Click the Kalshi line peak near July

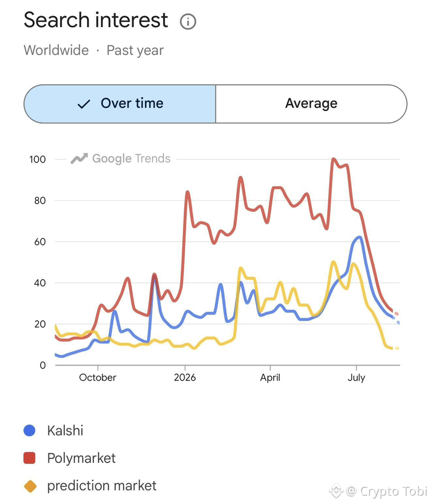pyautogui.click(x=359, y=238)
